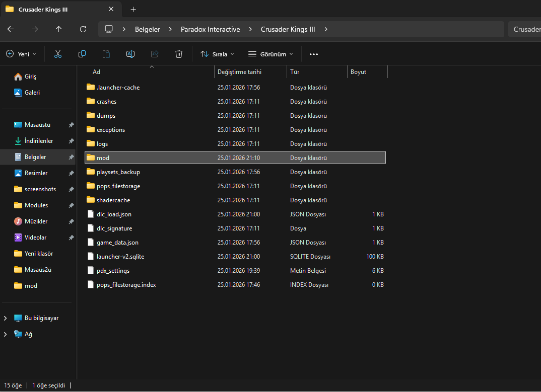Select dumps folder

(235, 116)
